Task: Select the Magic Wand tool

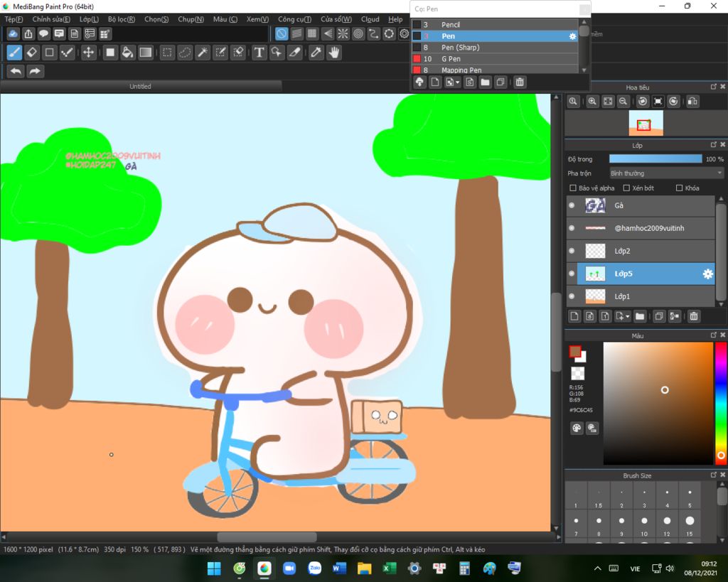Action: (x=203, y=53)
